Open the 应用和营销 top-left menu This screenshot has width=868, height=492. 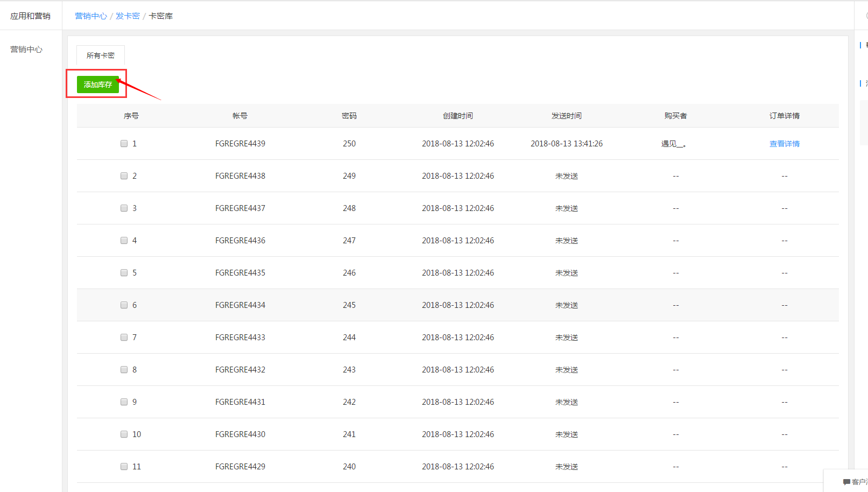pyautogui.click(x=30, y=16)
